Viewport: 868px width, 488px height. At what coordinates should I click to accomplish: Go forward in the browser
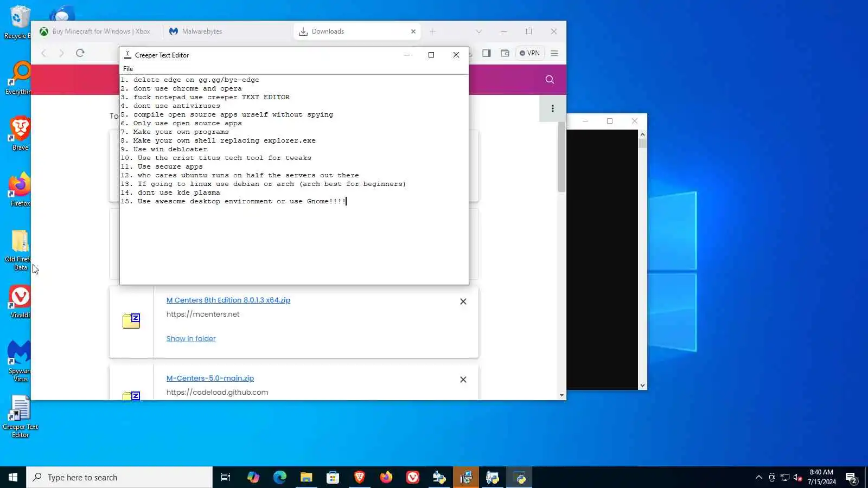pyautogui.click(x=61, y=53)
